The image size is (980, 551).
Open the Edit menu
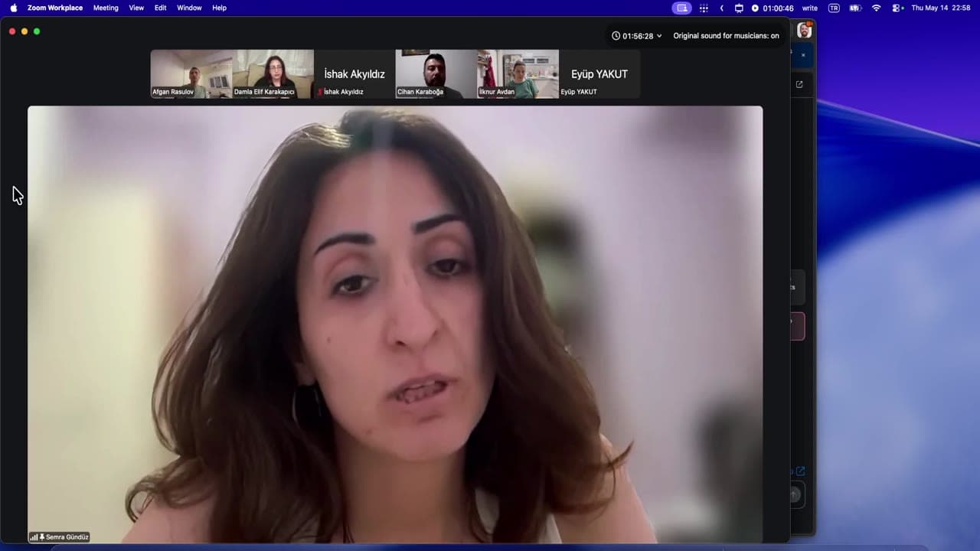161,8
